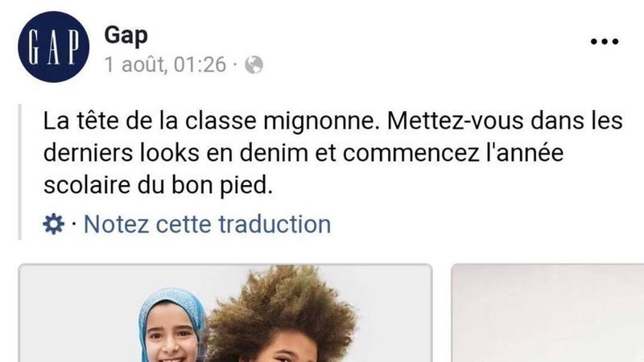This screenshot has height=362, width=644.
Task: Open the first photo with two children
Action: [225, 313]
